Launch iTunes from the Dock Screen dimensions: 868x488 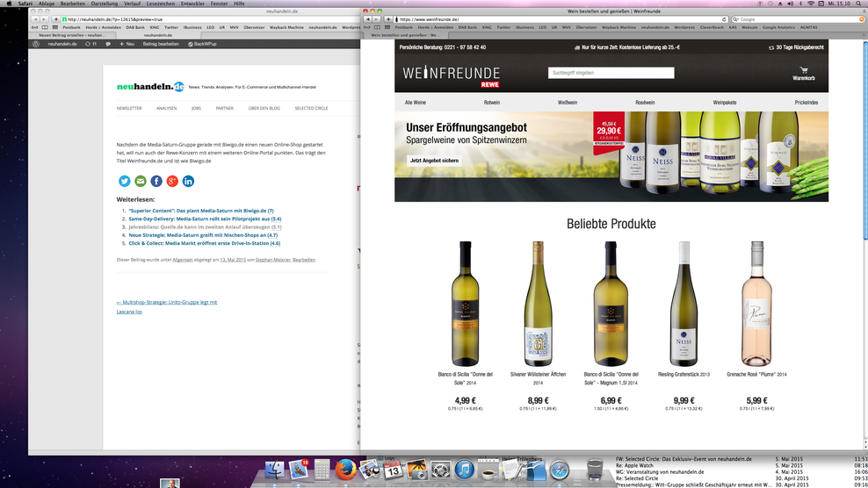pyautogui.click(x=465, y=470)
